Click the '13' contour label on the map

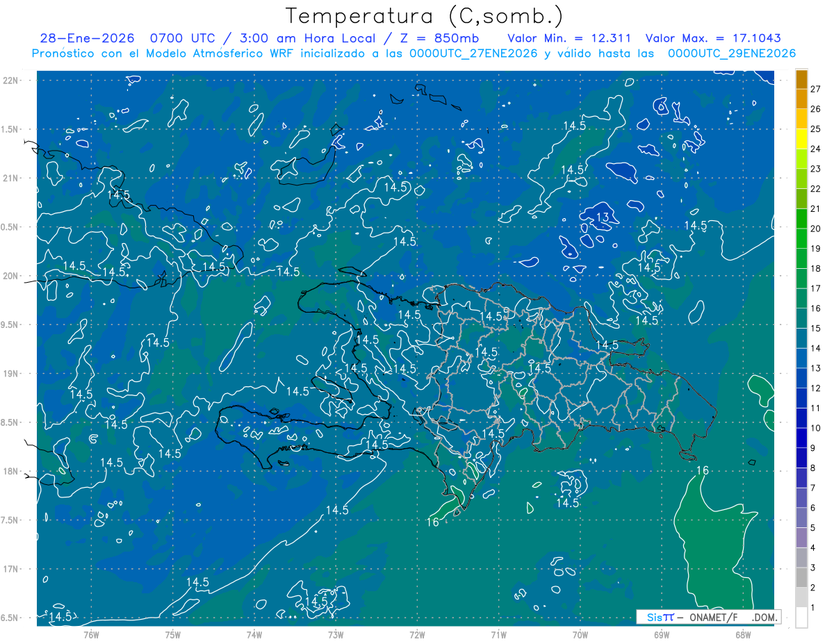coord(602,218)
